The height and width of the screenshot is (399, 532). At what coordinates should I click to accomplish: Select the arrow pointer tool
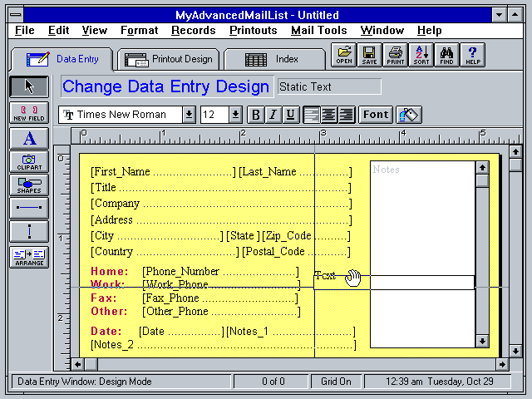tap(29, 86)
